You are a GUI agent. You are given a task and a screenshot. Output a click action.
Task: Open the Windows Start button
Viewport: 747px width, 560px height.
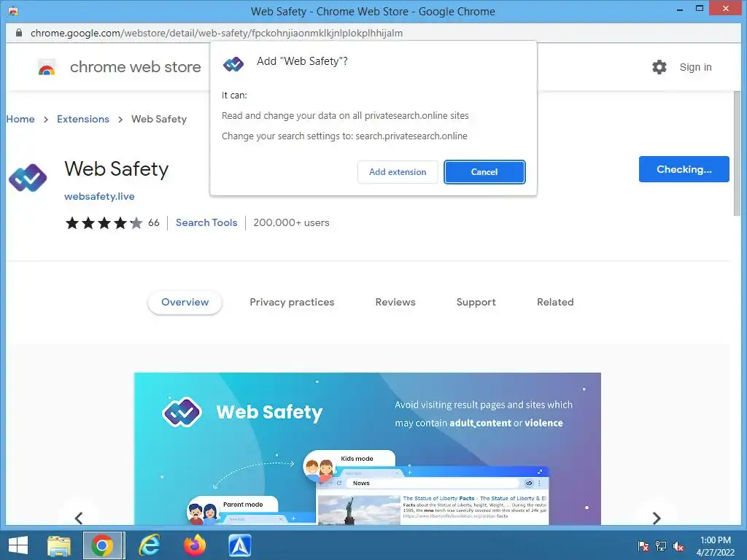coord(18,545)
